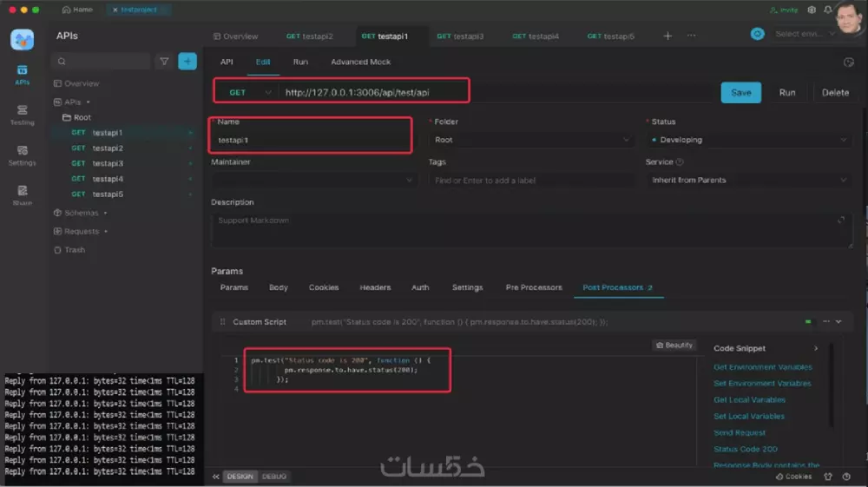Collapse the Custom Script panel chevron
The image size is (868, 487).
click(838, 321)
